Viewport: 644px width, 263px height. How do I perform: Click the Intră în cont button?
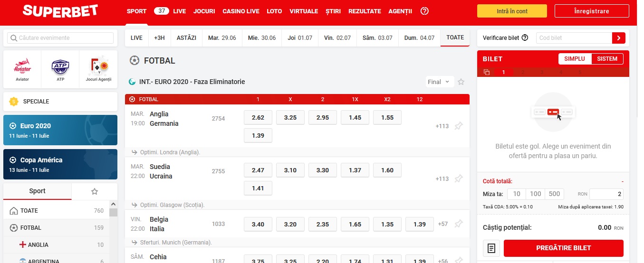(512, 11)
